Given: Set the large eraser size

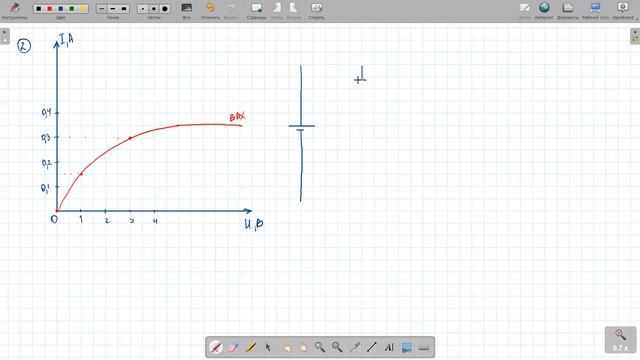Looking at the screenshot, I should pyautogui.click(x=165, y=9).
